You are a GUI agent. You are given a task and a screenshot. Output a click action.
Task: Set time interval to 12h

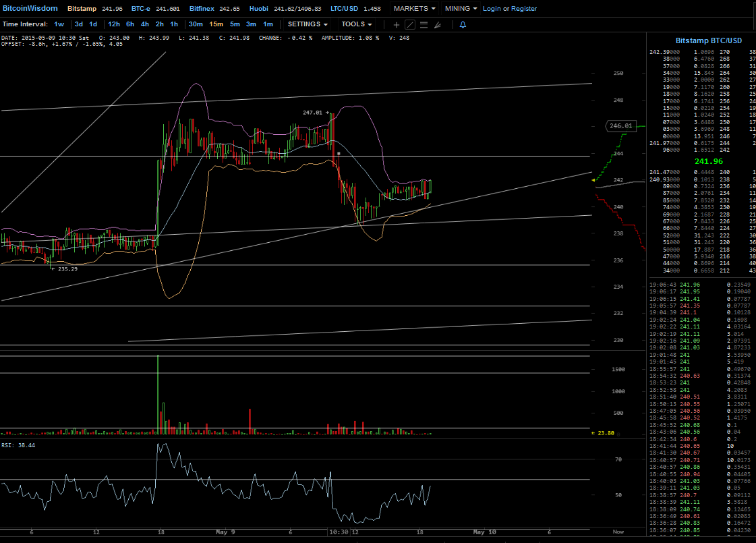(x=114, y=24)
